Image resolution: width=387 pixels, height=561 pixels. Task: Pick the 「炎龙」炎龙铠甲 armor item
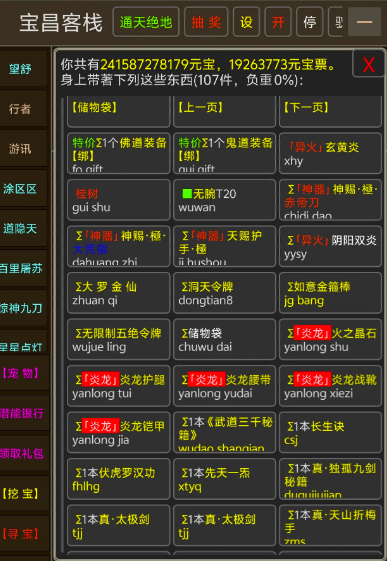[x=118, y=433]
